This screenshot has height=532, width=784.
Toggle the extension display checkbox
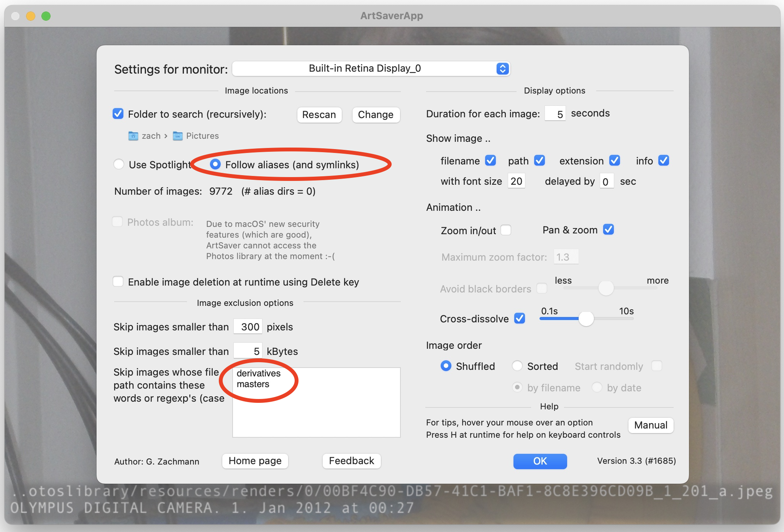click(615, 160)
